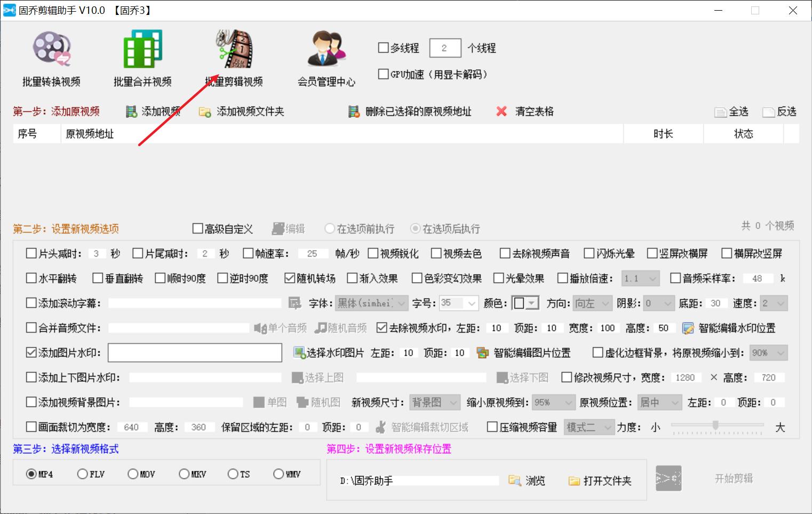Click the 打开文件夹 icon
This screenshot has height=514, width=812.
(575, 480)
